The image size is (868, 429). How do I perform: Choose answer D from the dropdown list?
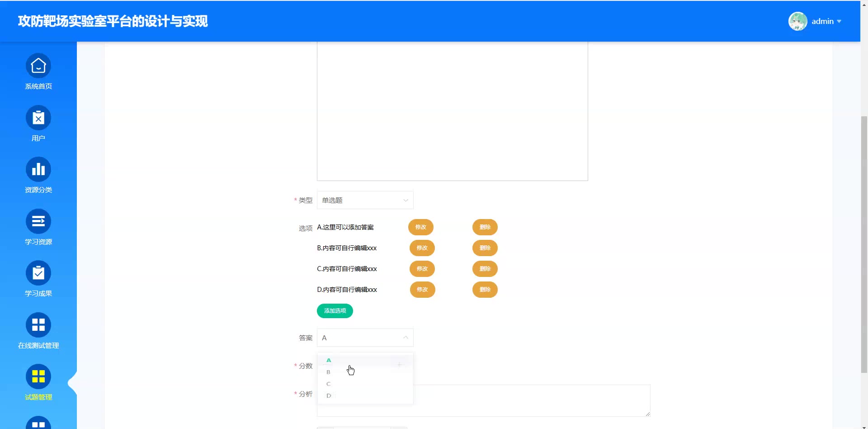(365, 396)
